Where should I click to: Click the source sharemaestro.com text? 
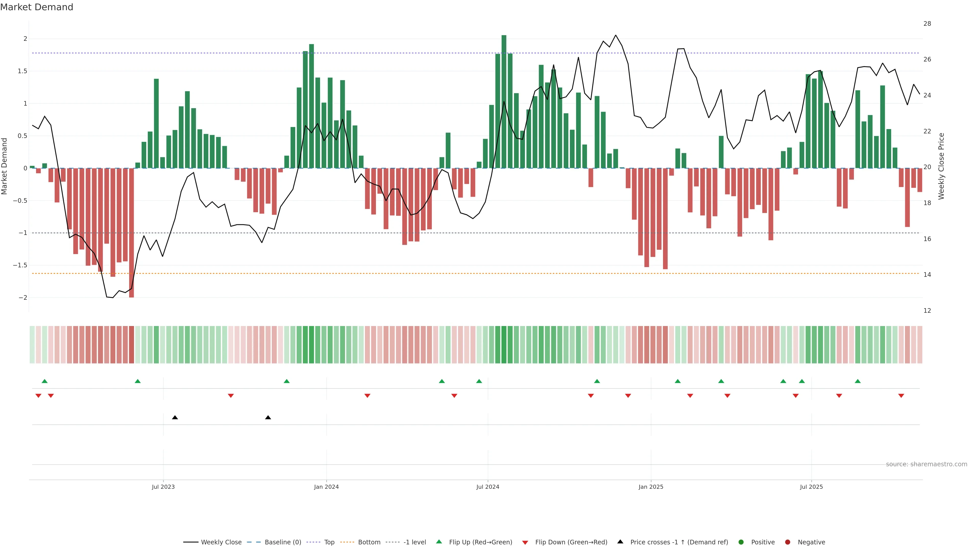click(x=926, y=464)
